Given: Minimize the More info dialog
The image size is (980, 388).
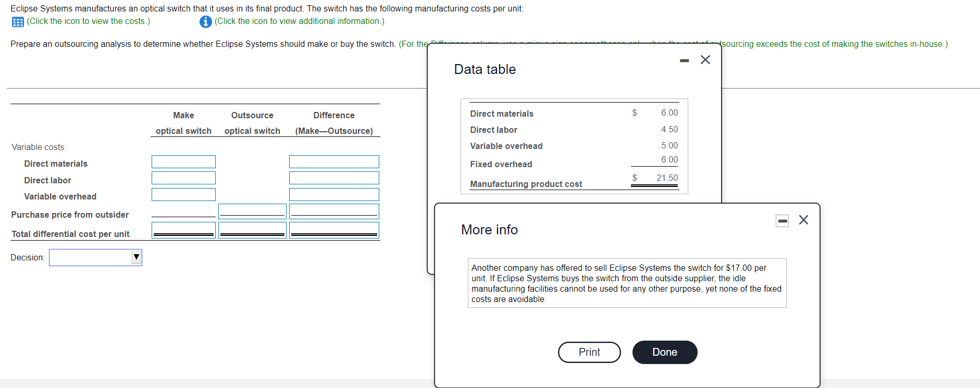Looking at the screenshot, I should pos(782,221).
